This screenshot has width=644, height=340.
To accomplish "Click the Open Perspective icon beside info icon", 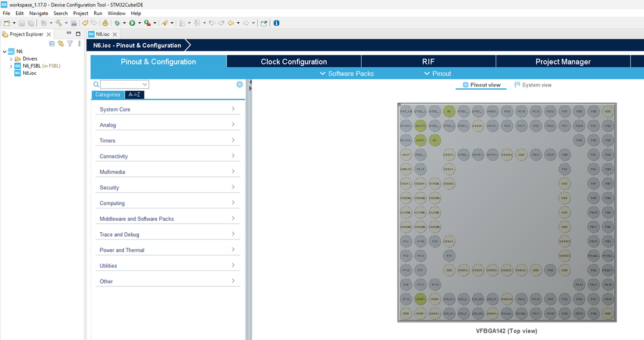I will coord(264,23).
